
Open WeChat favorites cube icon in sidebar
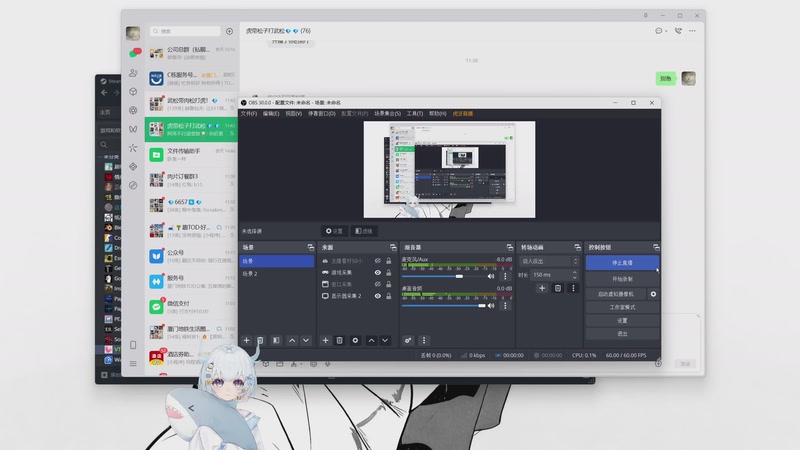[133, 92]
